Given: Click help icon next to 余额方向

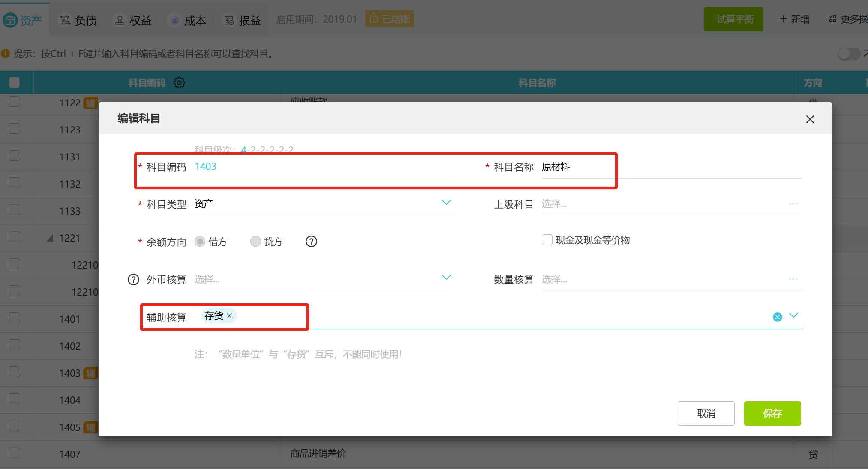Looking at the screenshot, I should click(x=311, y=242).
